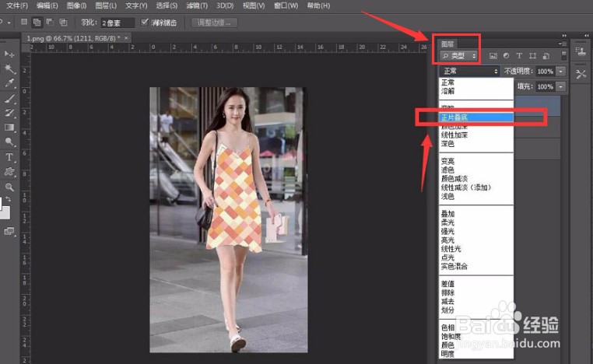Choose Intersect with Selection mode icon
Image resolution: width=593 pixels, height=364 pixels.
coord(63,22)
